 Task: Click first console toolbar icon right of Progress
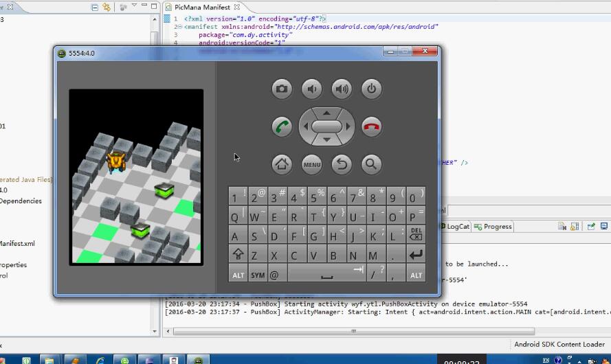click(562, 226)
